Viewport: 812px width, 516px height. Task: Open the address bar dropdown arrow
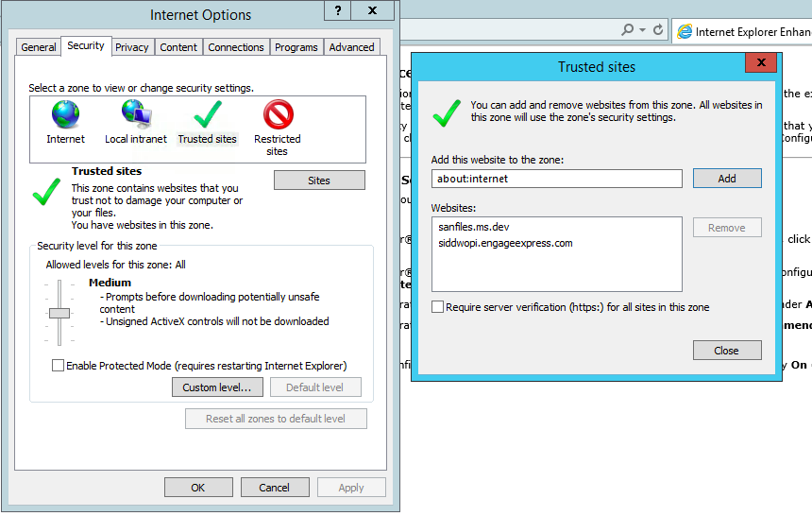[x=643, y=29]
